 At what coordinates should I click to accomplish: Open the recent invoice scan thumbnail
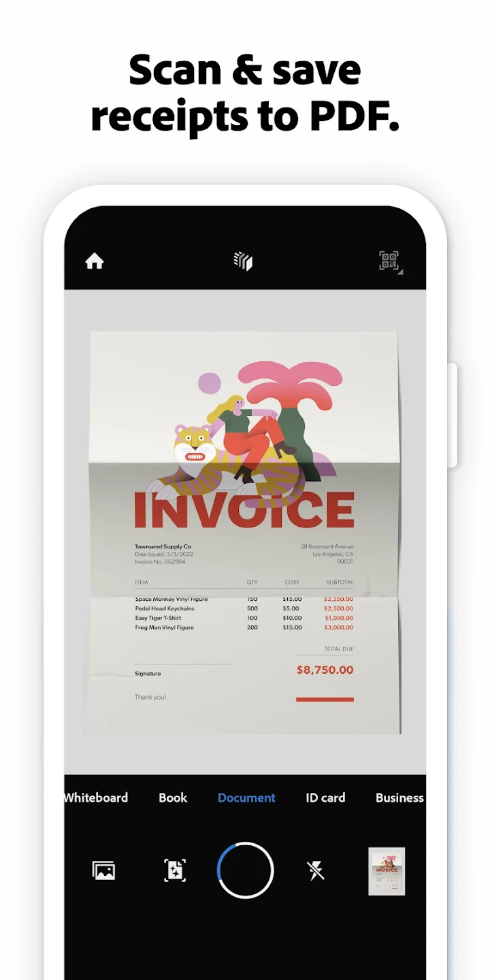(x=387, y=871)
